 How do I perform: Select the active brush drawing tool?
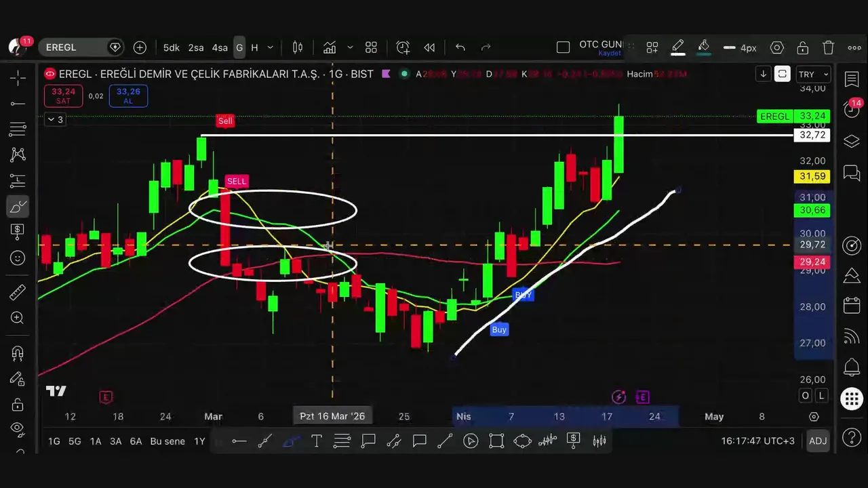click(18, 207)
